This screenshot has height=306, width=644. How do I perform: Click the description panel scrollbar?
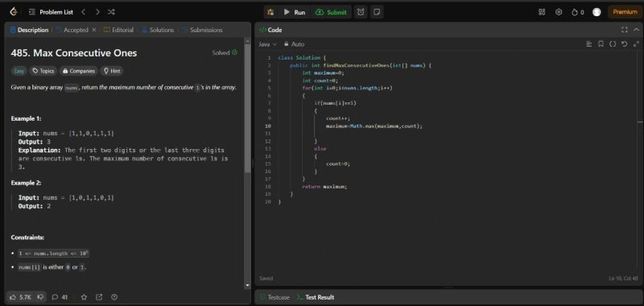pyautogui.click(x=247, y=109)
